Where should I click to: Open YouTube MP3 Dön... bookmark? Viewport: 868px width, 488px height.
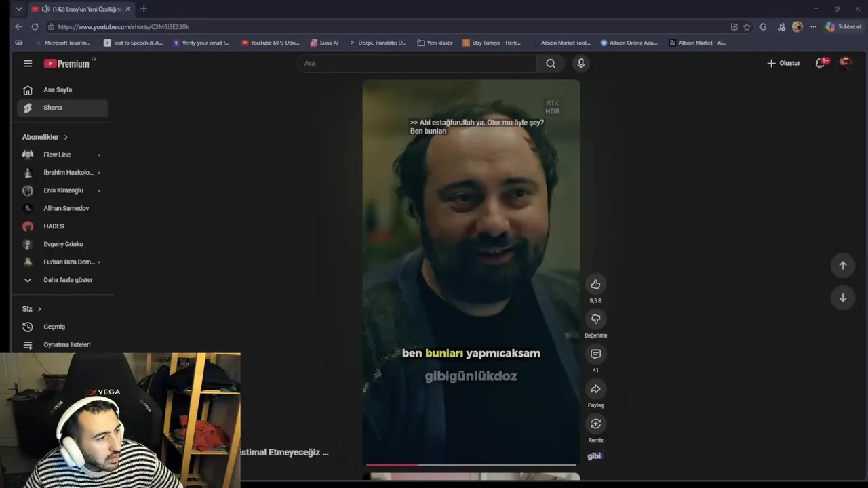point(270,43)
